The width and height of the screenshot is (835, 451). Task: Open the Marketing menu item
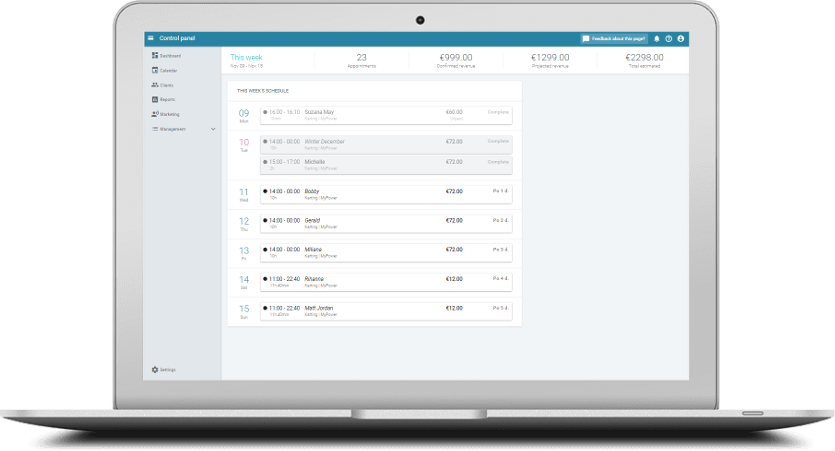click(x=170, y=114)
